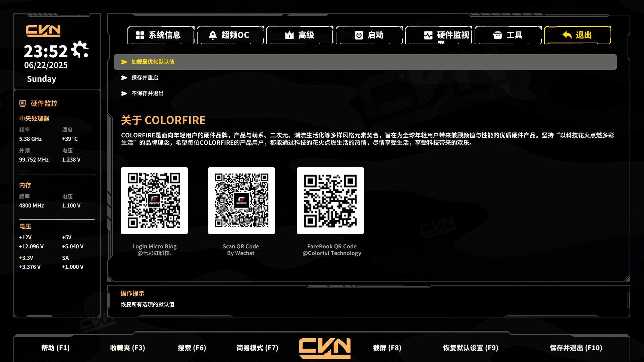Take screenshot with 截屏 (F8)
The width and height of the screenshot is (644, 362).
[x=387, y=348]
